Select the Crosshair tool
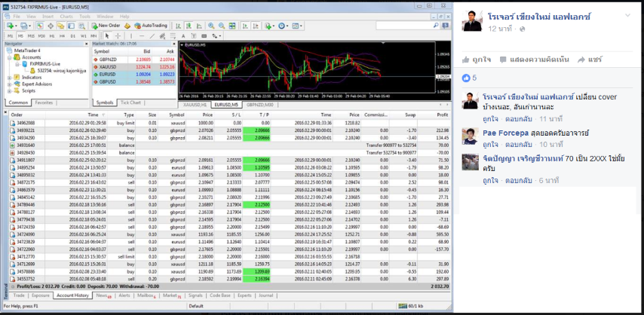 (118, 35)
